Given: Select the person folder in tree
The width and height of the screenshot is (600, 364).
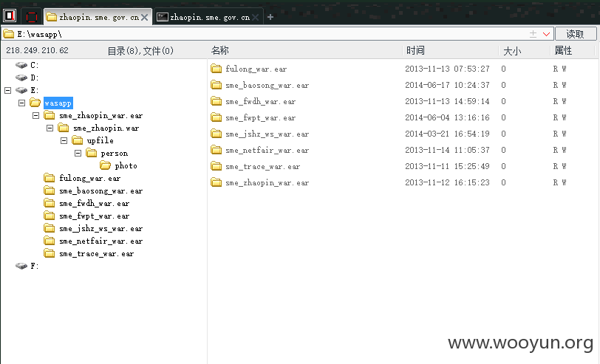Looking at the screenshot, I should pyautogui.click(x=114, y=154).
